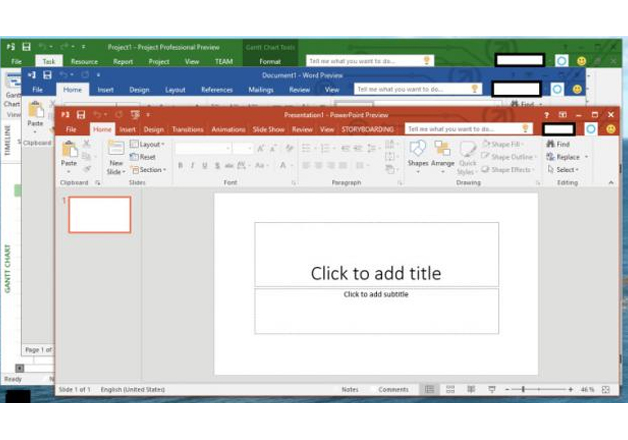The height and width of the screenshot is (440, 628).
Task: Save the document in Word's quick access toolbar
Action: [x=47, y=75]
